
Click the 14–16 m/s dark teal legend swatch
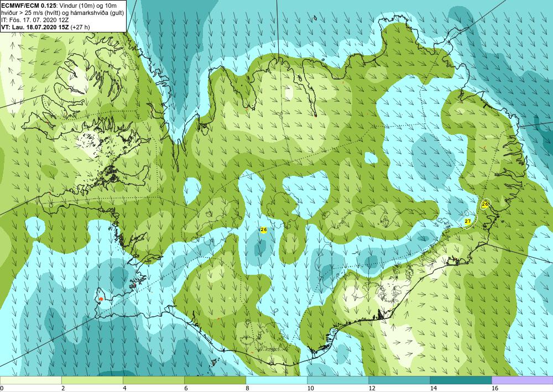tap(461, 380)
